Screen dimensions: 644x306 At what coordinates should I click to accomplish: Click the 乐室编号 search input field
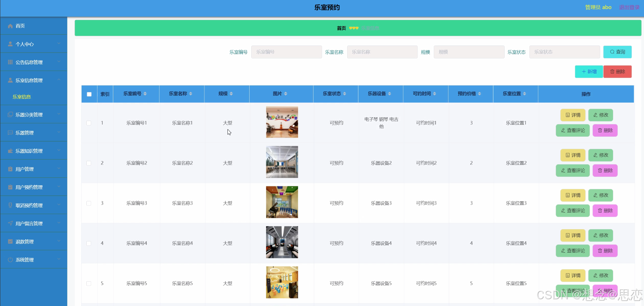point(287,52)
